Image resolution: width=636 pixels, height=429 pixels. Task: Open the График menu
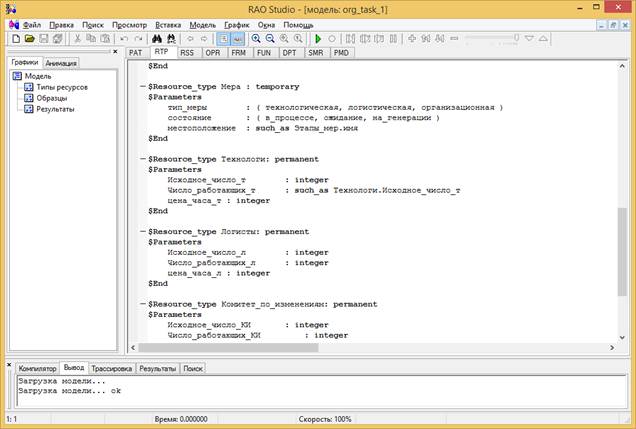tap(237, 25)
